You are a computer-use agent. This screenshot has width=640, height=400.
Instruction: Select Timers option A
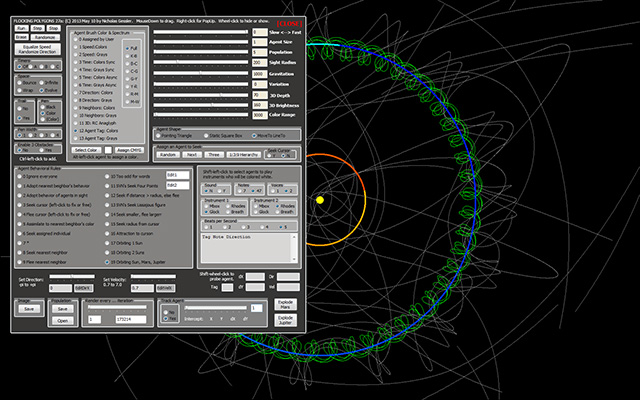31,67
